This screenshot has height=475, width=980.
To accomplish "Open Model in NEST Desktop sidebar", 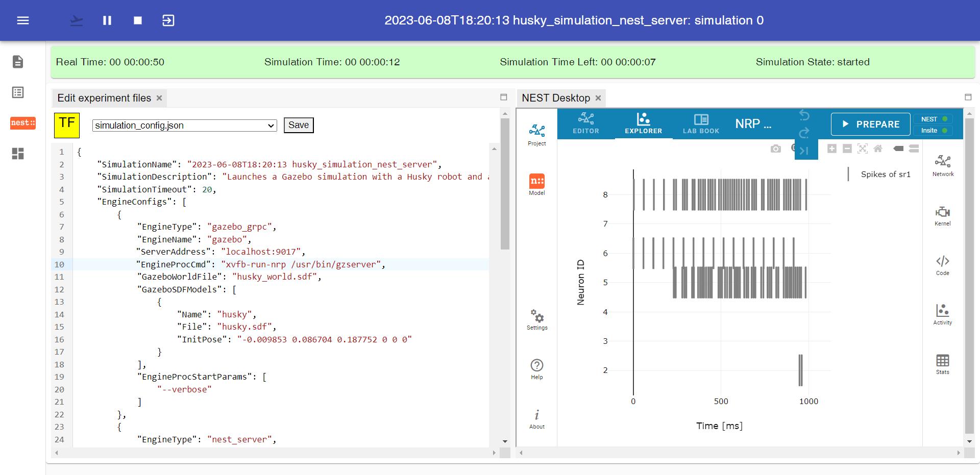I will coord(537,185).
